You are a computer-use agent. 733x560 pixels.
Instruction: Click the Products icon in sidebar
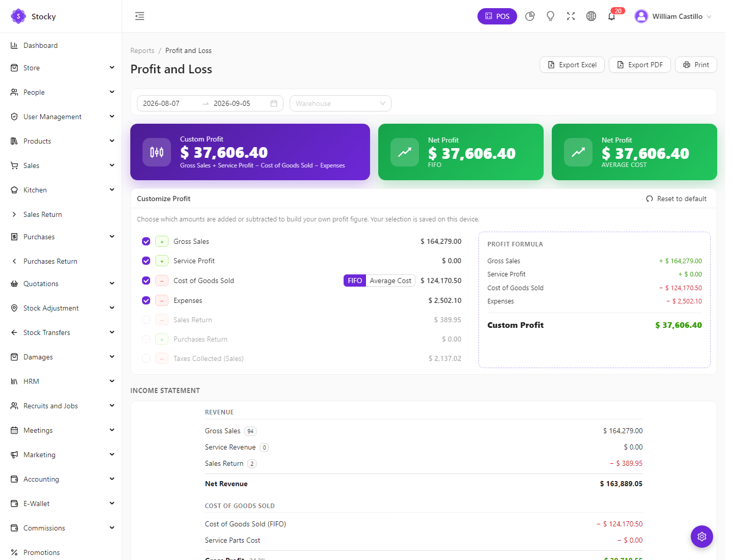click(14, 141)
